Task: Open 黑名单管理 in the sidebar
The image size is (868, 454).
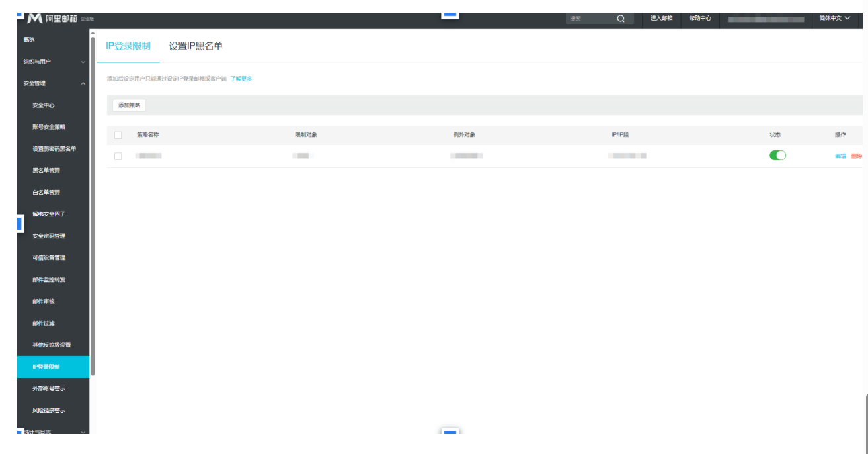Action: pyautogui.click(x=46, y=171)
